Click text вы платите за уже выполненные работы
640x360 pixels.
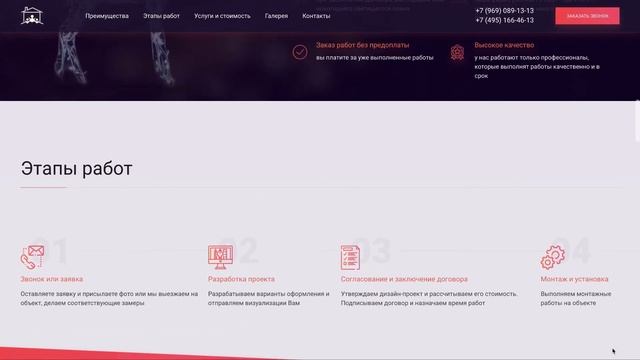tap(375, 58)
